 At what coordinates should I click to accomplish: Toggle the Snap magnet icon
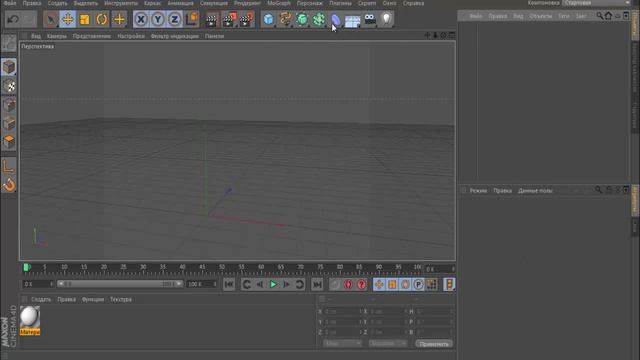tap(9, 185)
